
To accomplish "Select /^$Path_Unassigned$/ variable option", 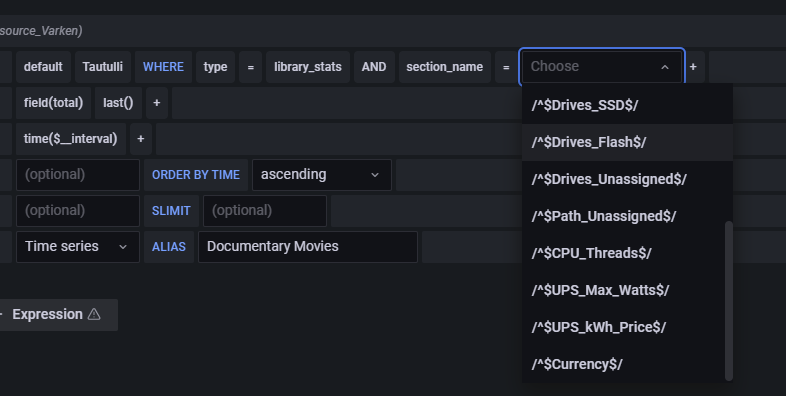I will (x=627, y=217).
